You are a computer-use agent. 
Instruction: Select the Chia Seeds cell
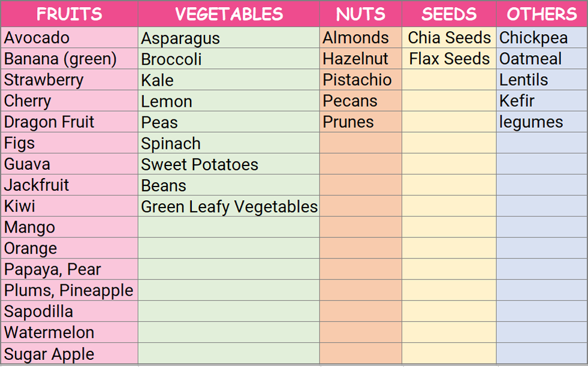449,38
